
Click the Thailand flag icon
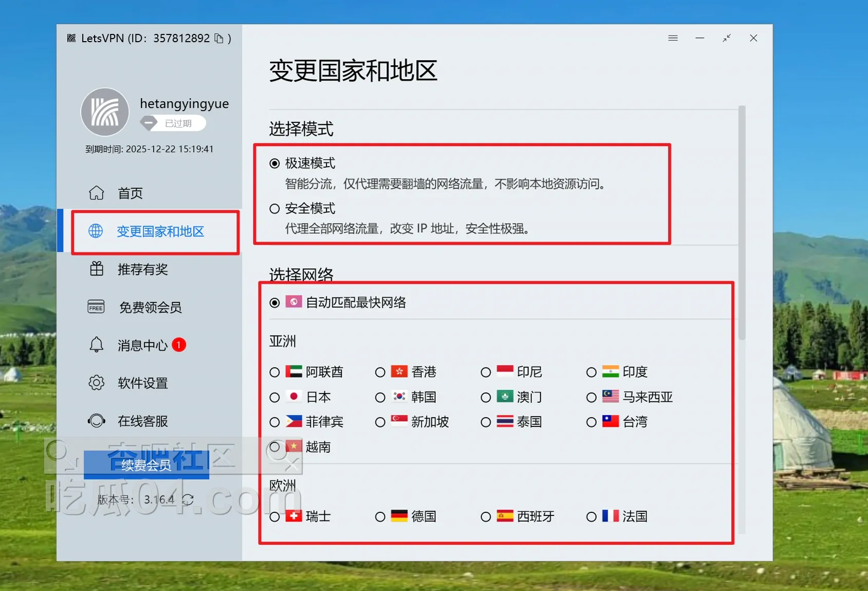505,421
